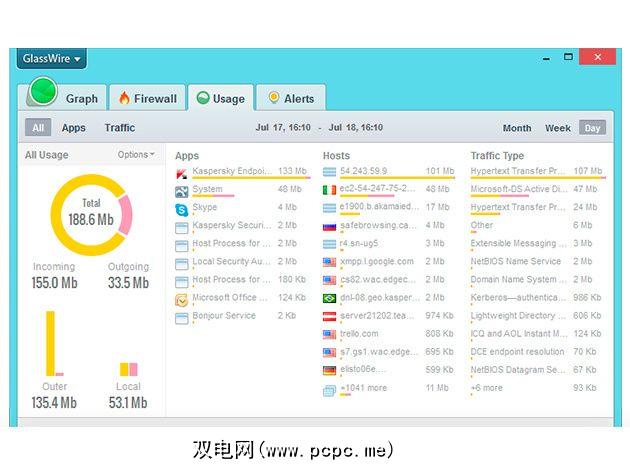Select the Other traffic type row
This screenshot has width=630, height=473.
[x=536, y=226]
